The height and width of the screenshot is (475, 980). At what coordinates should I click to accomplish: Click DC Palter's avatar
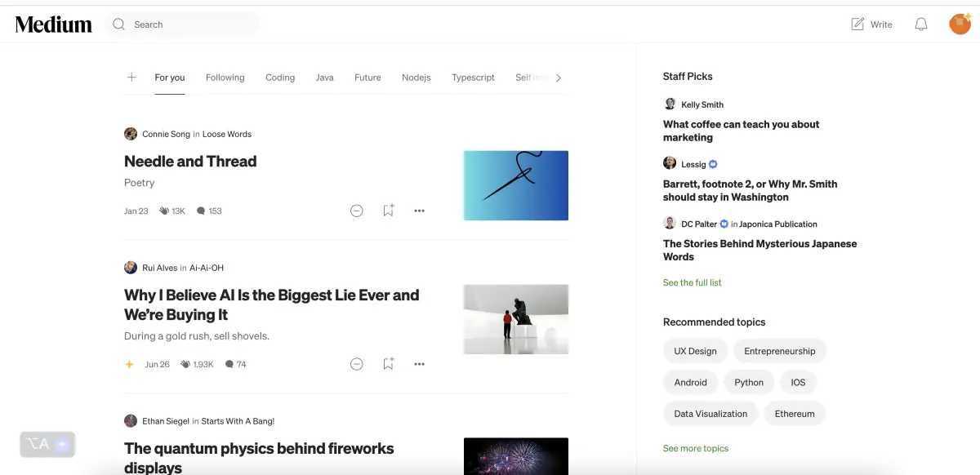[670, 223]
